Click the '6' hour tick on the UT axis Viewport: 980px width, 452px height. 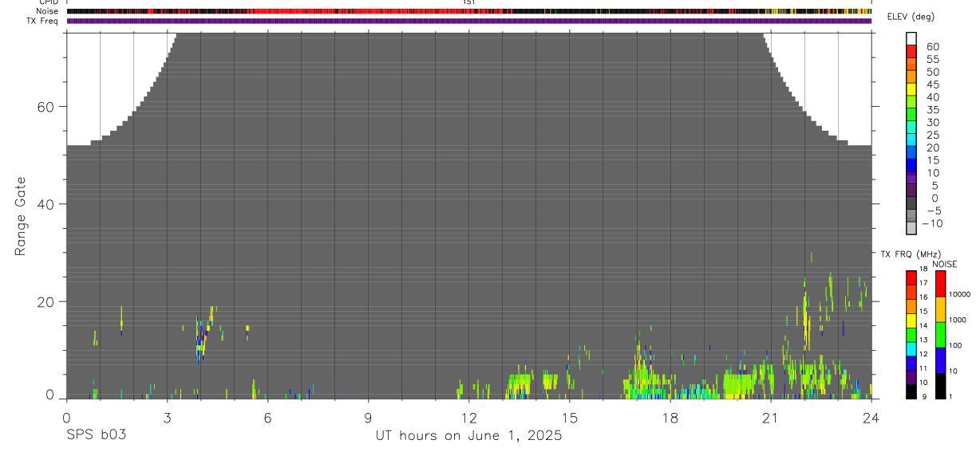click(267, 417)
